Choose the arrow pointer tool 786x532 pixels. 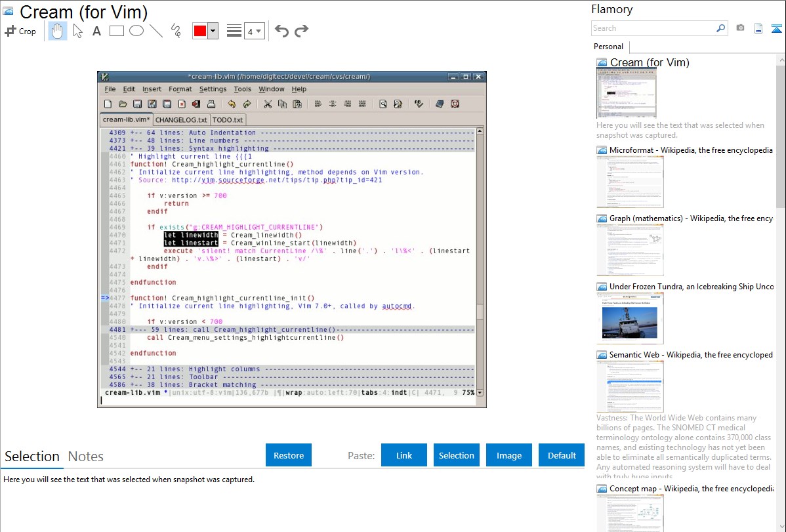[x=77, y=31]
